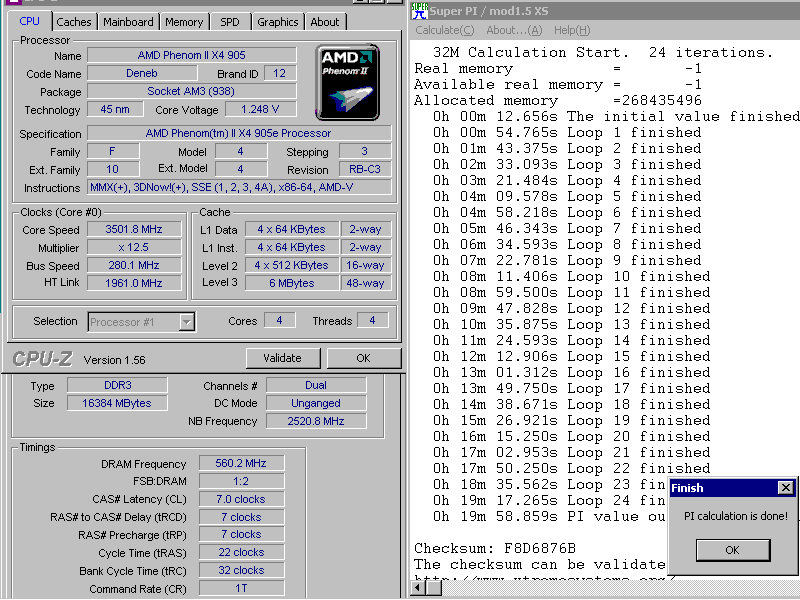800x600 pixels.
Task: Open the Memory tab in CPU-Z
Action: (184, 22)
